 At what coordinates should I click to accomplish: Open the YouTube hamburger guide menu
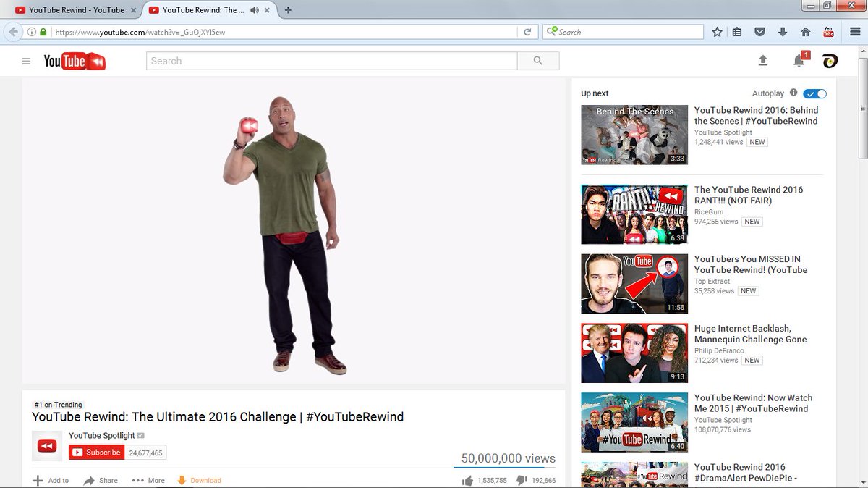tap(27, 62)
